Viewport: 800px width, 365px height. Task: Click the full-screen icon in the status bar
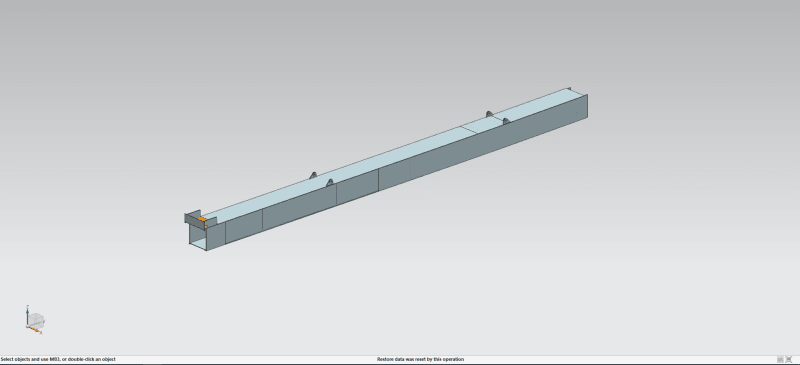tap(789, 359)
